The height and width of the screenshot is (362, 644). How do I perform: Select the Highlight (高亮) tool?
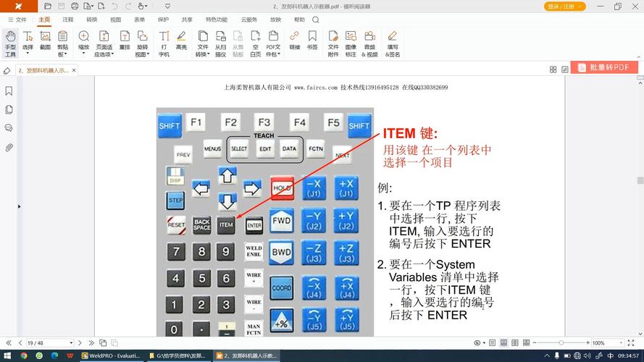coord(181,41)
